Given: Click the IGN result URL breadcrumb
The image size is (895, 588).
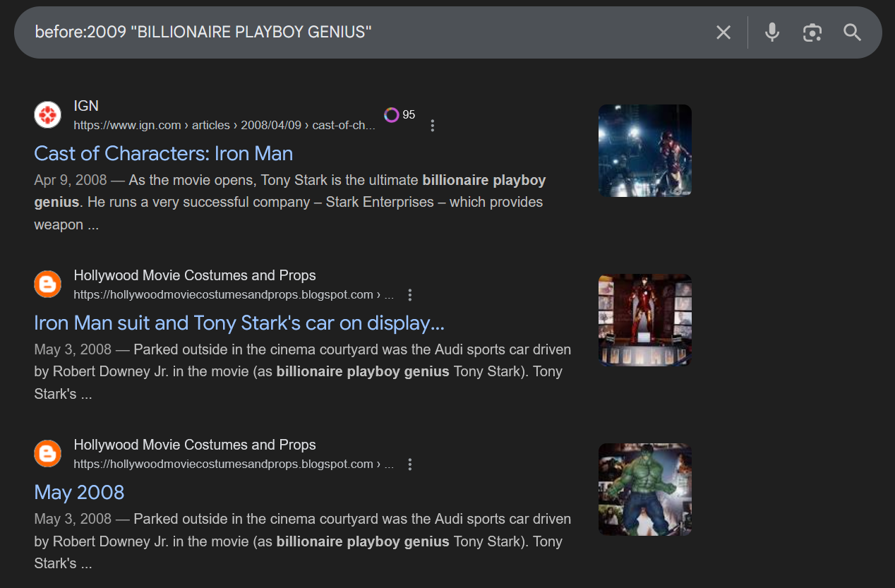Looking at the screenshot, I should (x=224, y=125).
